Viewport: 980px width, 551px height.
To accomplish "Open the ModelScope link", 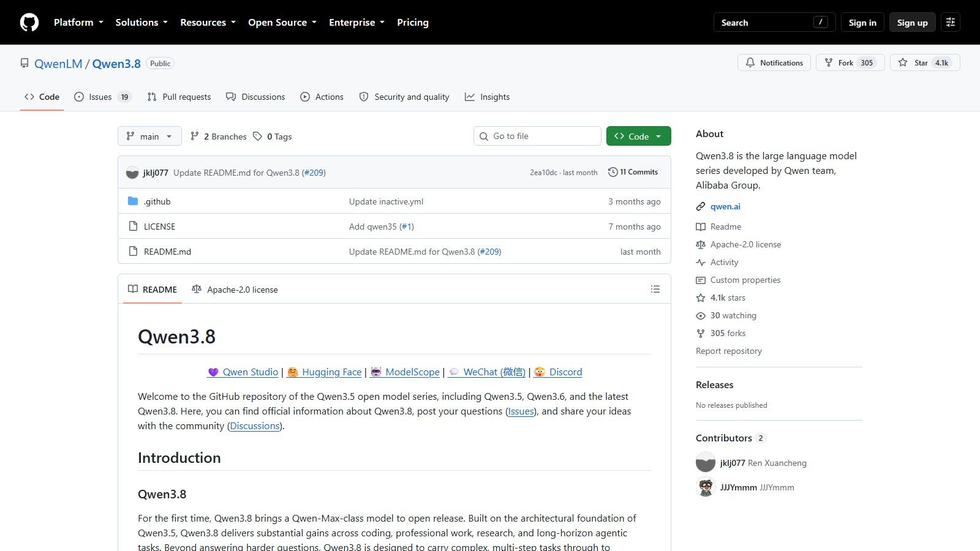I will (x=405, y=372).
